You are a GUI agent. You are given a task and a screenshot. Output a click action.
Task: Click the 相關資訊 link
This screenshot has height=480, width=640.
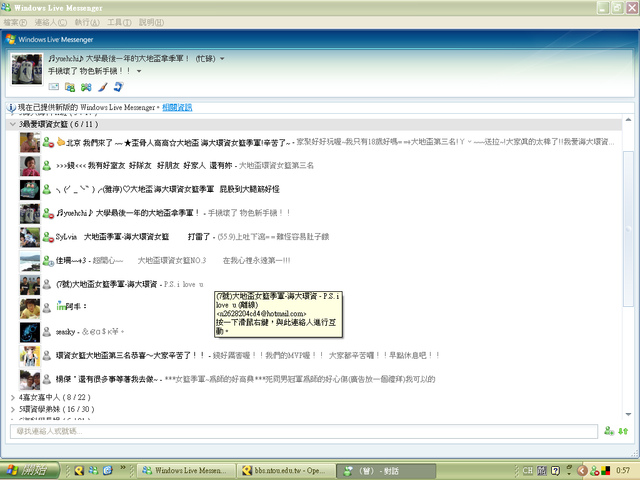tap(177, 107)
